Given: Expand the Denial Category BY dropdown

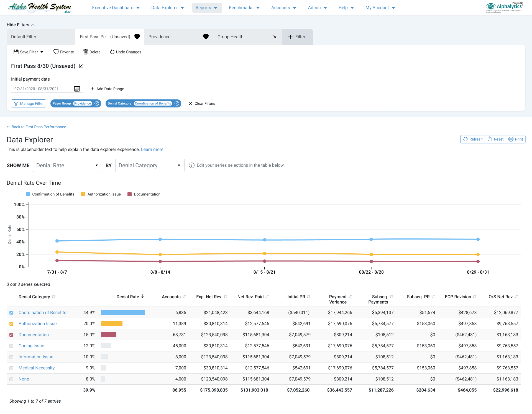Looking at the screenshot, I should 150,165.
